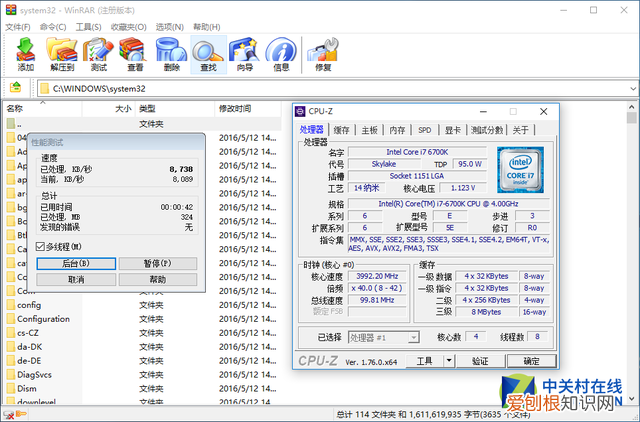Open the 文件(F) menu
Image resolution: width=640 pixels, height=422 pixels.
click(x=18, y=27)
